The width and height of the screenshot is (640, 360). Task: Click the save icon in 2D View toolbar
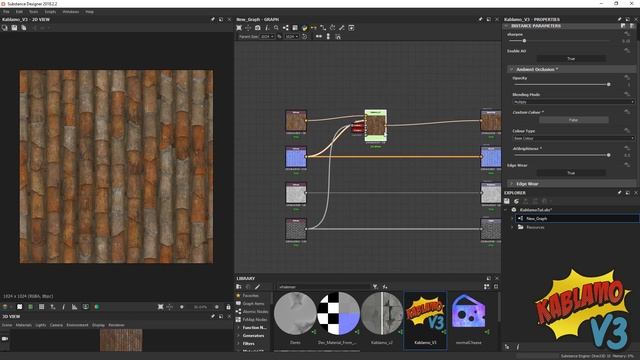click(14, 28)
